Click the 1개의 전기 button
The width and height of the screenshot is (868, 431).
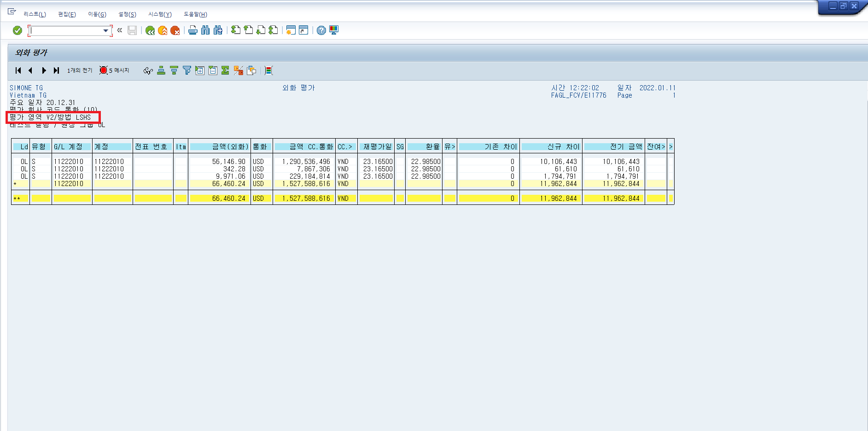pyautogui.click(x=80, y=70)
